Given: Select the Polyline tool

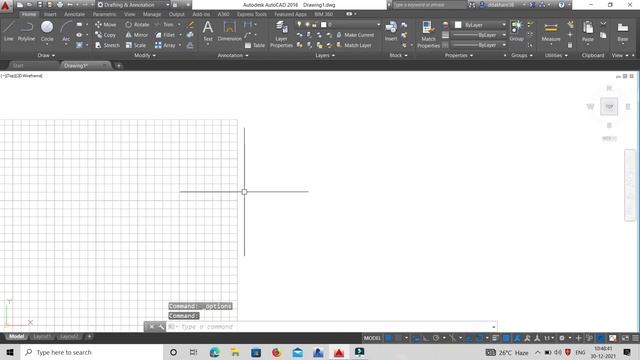Looking at the screenshot, I should 26,31.
